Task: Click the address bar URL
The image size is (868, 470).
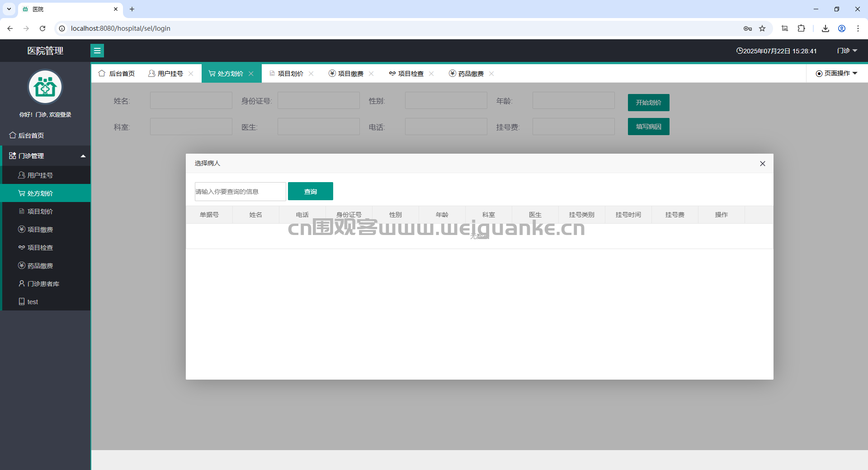Action: [121, 28]
